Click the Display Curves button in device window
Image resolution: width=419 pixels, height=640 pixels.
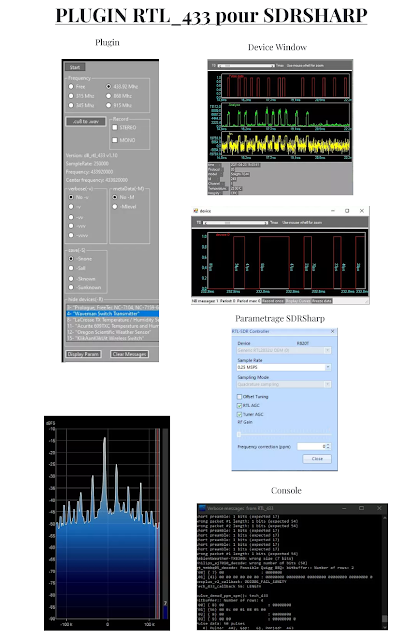click(x=298, y=301)
